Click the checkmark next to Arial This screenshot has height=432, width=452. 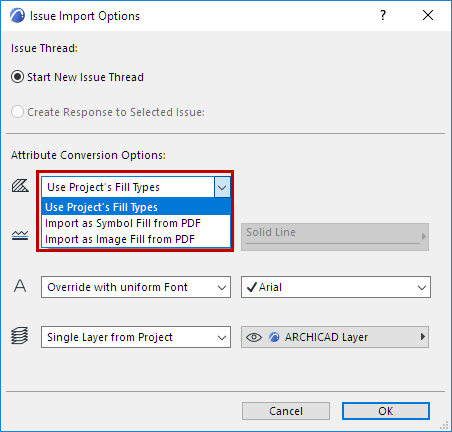252,287
